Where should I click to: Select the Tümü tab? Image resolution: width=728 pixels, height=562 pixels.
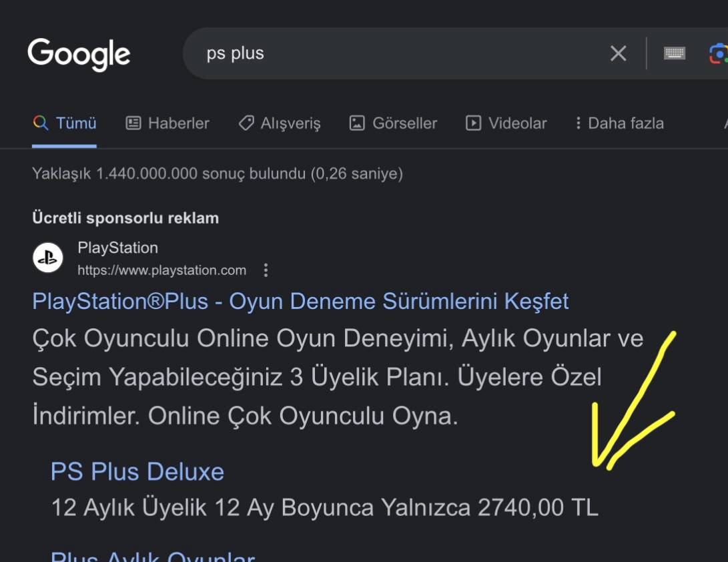click(x=65, y=123)
